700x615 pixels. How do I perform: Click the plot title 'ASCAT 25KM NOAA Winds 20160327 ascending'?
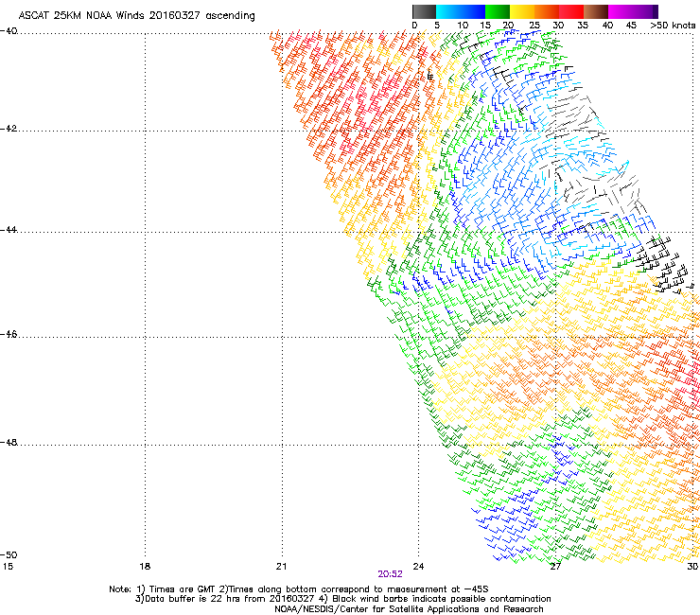136,16
